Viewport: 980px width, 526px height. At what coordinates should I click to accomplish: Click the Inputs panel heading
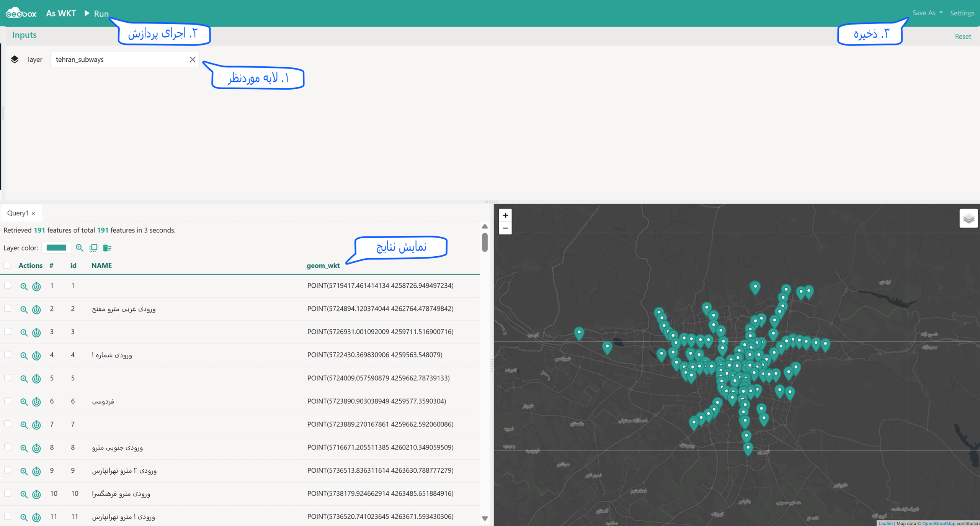click(24, 34)
